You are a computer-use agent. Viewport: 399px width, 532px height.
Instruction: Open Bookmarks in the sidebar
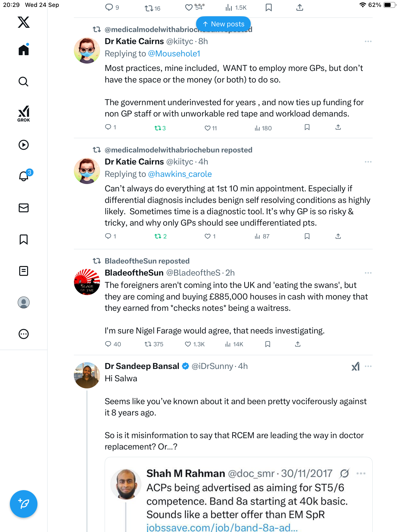point(24,239)
